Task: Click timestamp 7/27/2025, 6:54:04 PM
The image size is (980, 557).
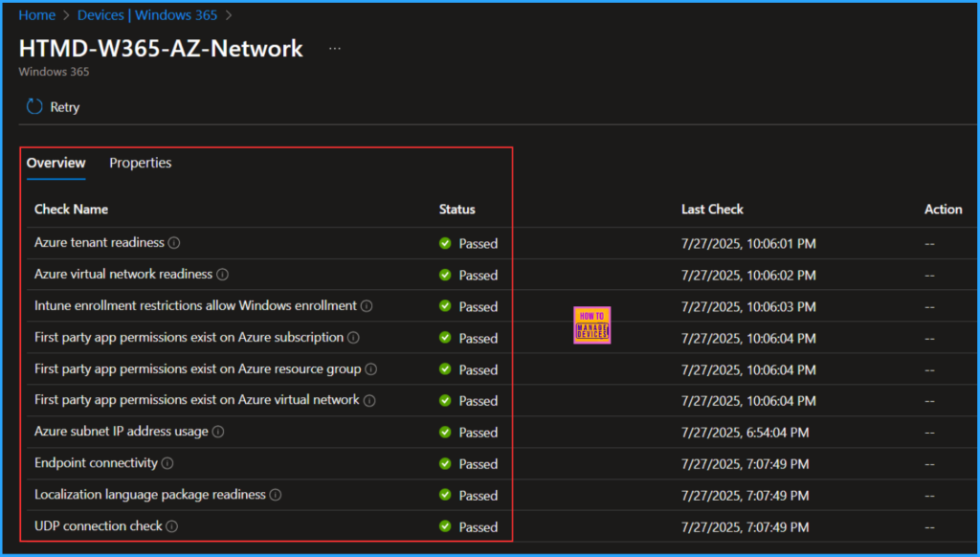Action: pos(745,432)
